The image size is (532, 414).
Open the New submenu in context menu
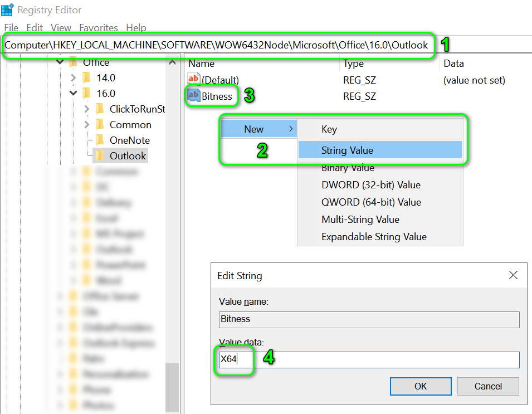coord(259,129)
